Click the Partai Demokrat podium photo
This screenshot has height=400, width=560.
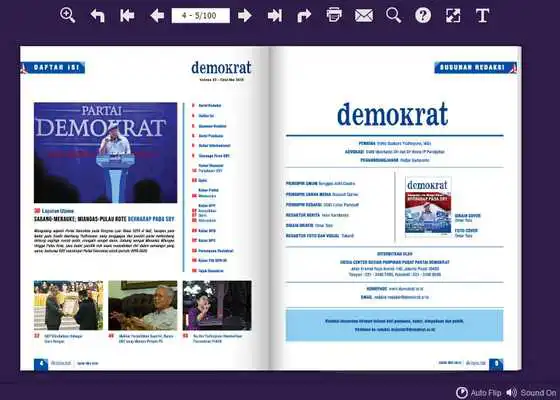pos(105,152)
